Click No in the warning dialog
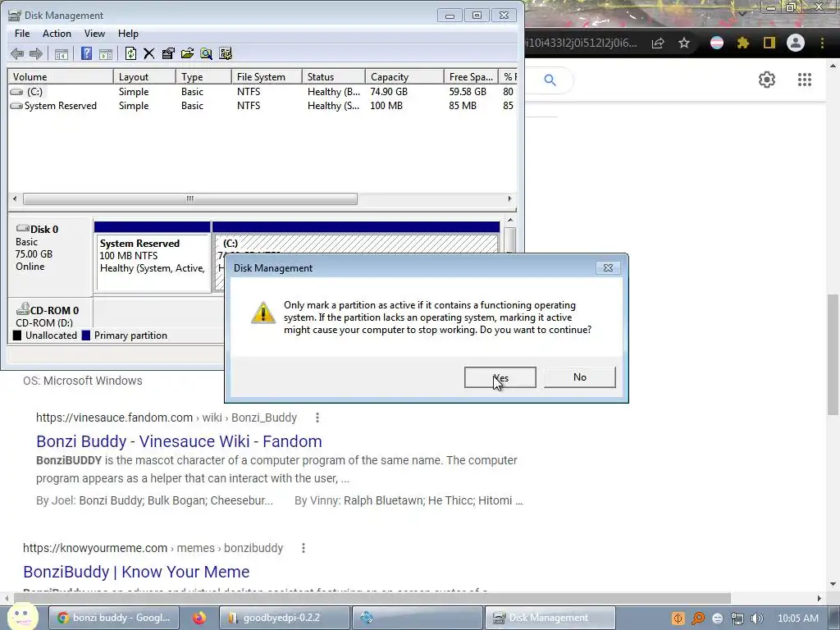This screenshot has height=630, width=840. [x=580, y=377]
